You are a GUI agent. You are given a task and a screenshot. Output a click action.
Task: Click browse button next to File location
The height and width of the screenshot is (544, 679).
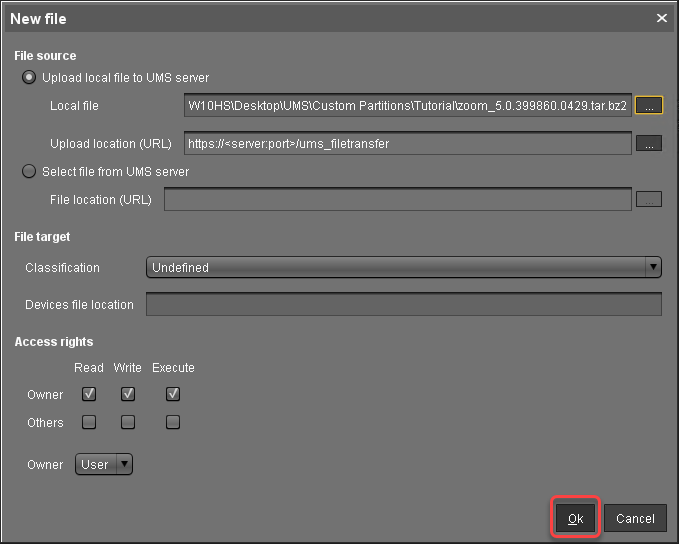pyautogui.click(x=649, y=199)
